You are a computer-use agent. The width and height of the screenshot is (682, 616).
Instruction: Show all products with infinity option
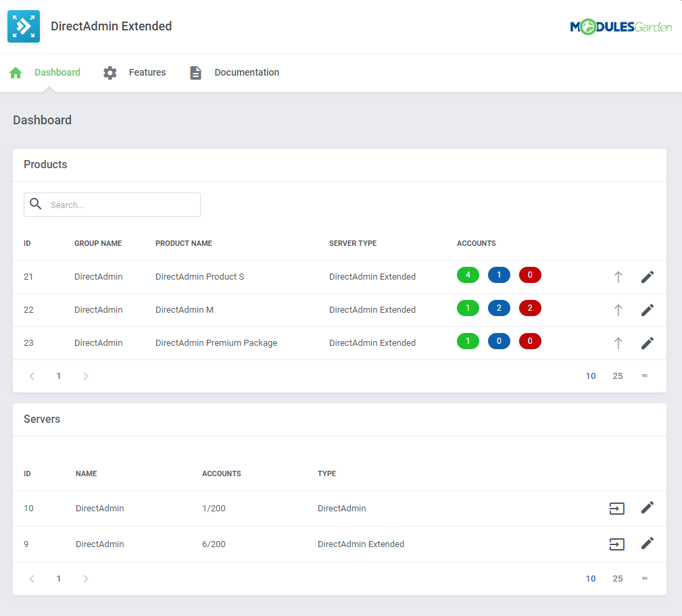645,376
